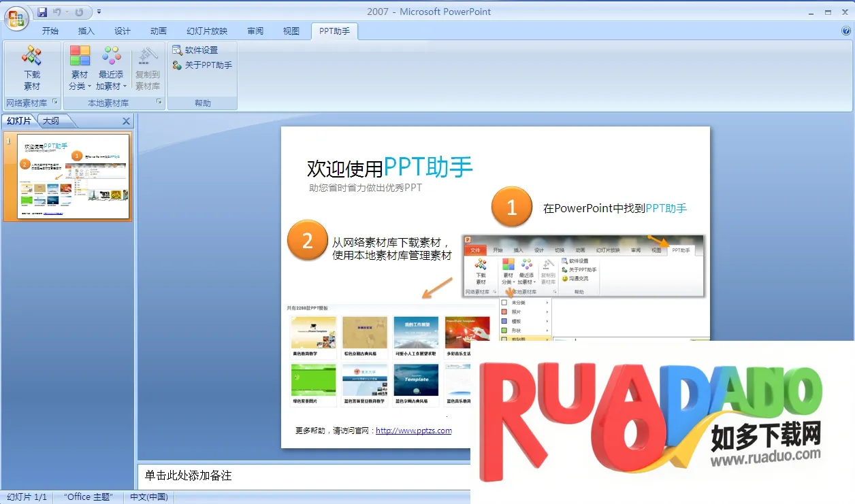
Task: Click the Redo icon in Quick Access
Action: (x=79, y=12)
